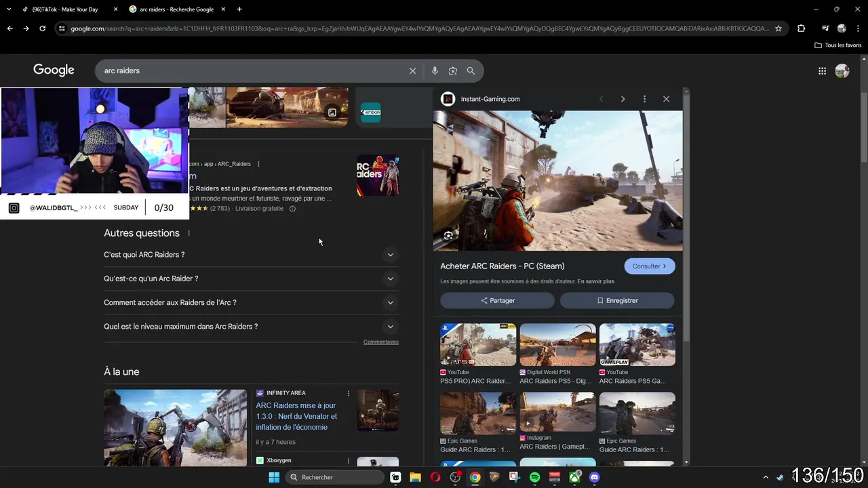The height and width of the screenshot is (488, 868).
Task: Open a new browser tab
Action: pos(239,9)
